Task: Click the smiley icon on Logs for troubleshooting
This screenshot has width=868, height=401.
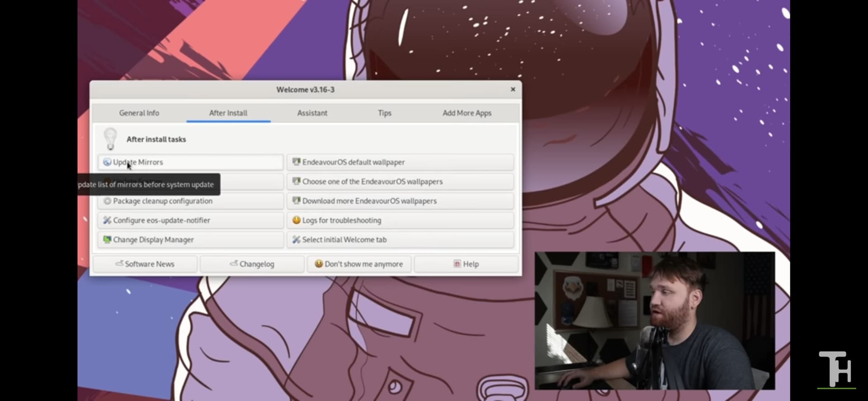Action: [297, 220]
